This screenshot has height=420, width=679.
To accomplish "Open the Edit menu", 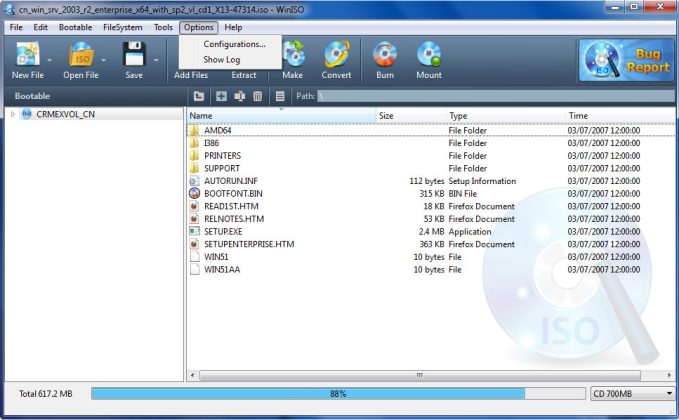I will (x=41, y=27).
